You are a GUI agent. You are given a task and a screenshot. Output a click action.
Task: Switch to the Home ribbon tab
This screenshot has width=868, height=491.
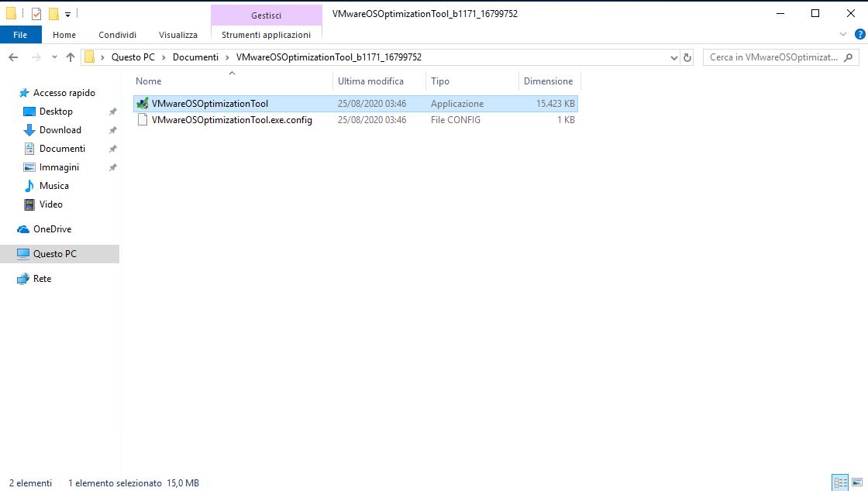click(x=64, y=35)
